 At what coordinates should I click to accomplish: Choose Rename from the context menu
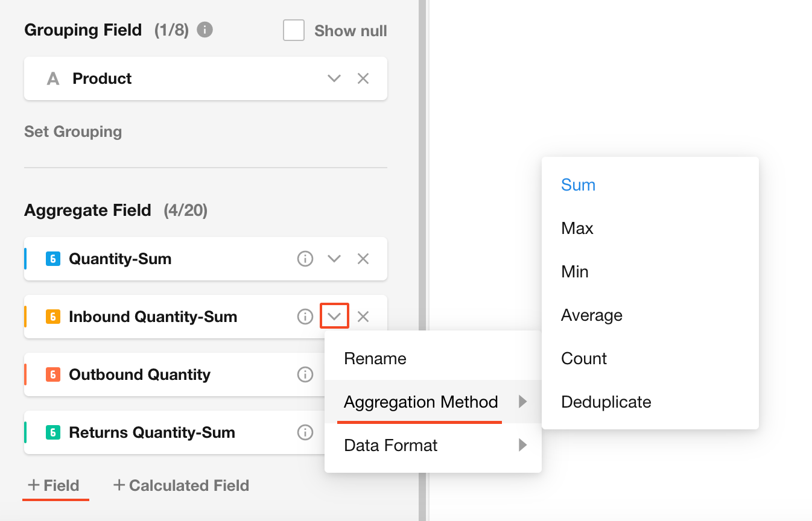(x=375, y=359)
